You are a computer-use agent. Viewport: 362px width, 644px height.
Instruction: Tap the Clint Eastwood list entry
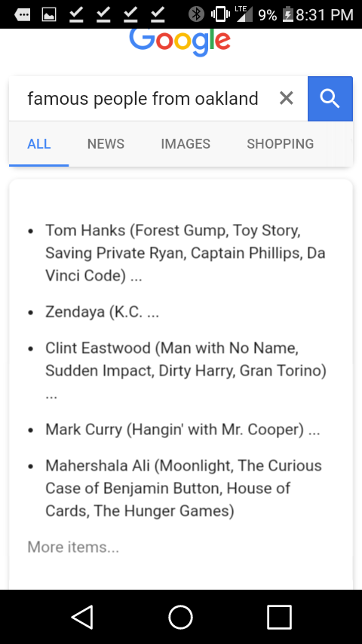point(186,371)
